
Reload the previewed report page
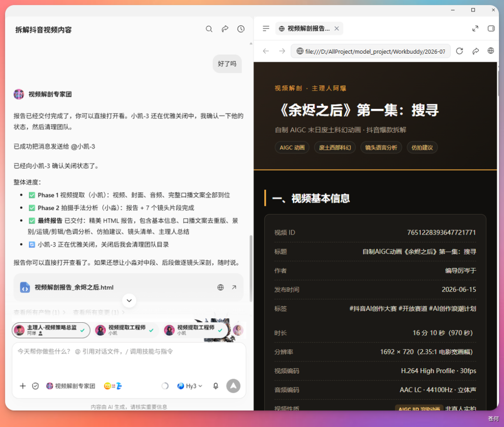tap(459, 51)
